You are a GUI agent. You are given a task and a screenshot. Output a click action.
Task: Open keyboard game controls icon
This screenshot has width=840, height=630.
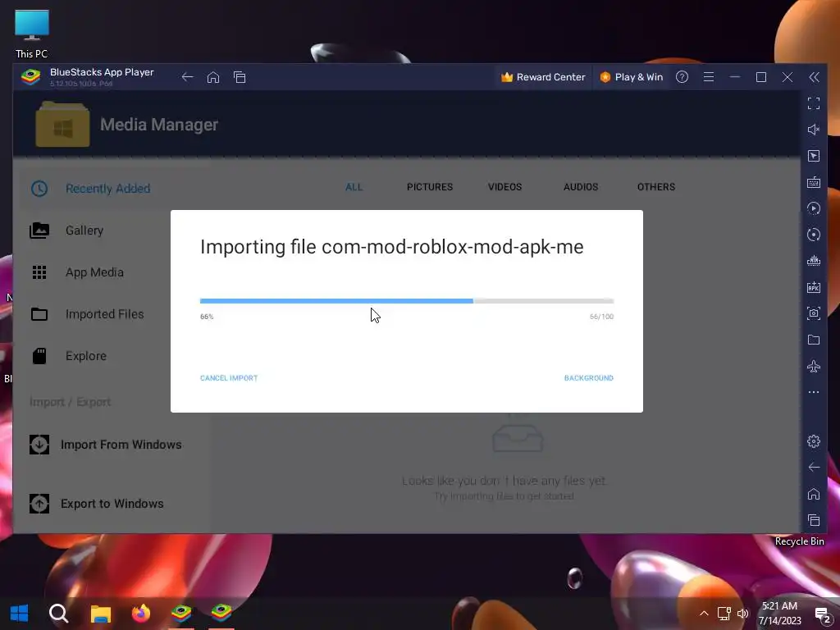coord(814,182)
